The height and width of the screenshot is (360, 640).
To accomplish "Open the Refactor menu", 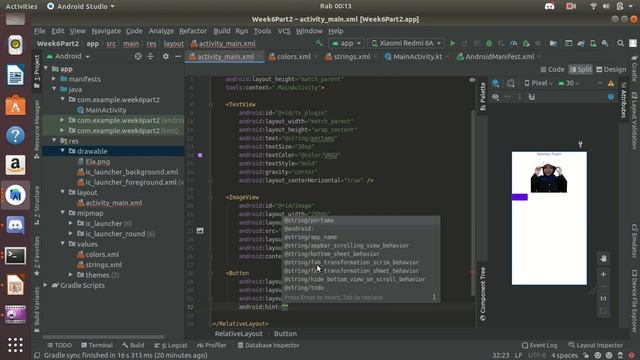I will (193, 31).
